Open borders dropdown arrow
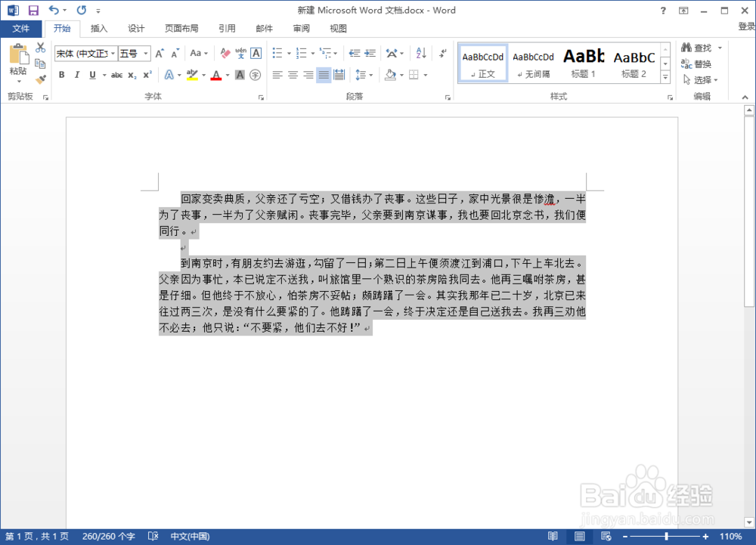The height and width of the screenshot is (545, 756). tap(425, 75)
